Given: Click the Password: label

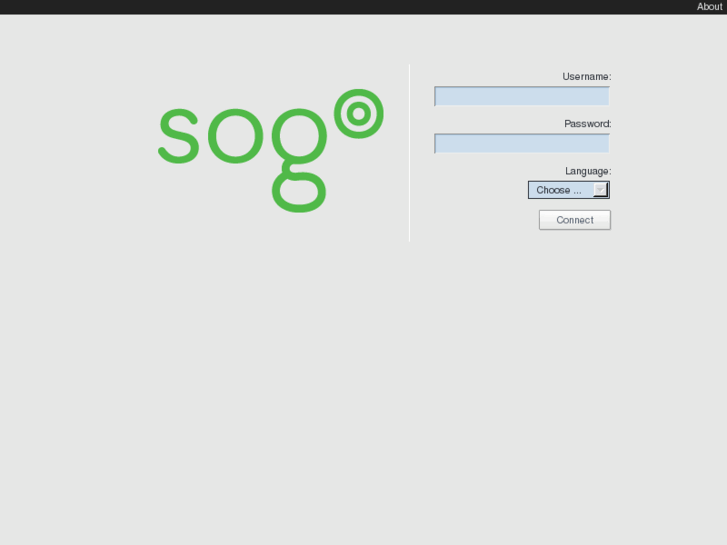Looking at the screenshot, I should 587,124.
